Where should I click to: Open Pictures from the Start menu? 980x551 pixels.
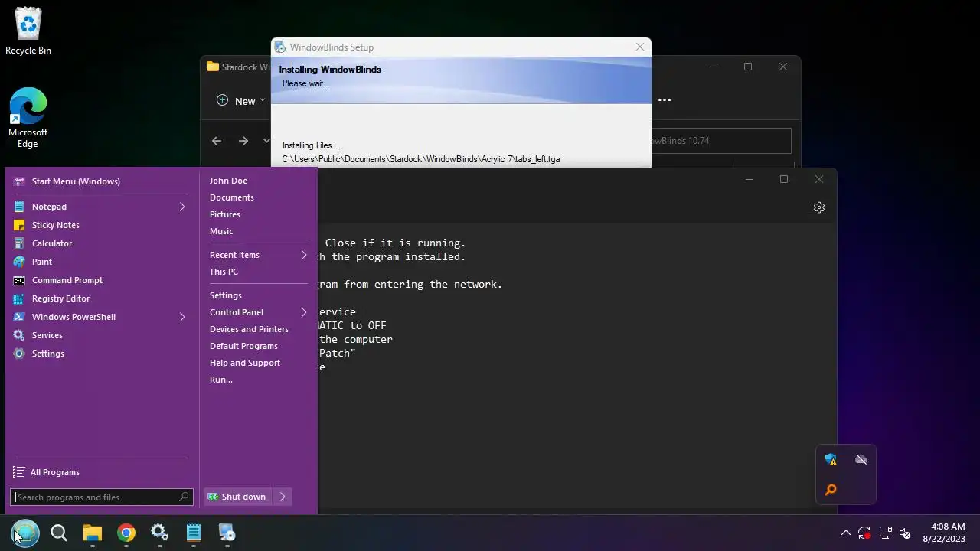click(225, 214)
